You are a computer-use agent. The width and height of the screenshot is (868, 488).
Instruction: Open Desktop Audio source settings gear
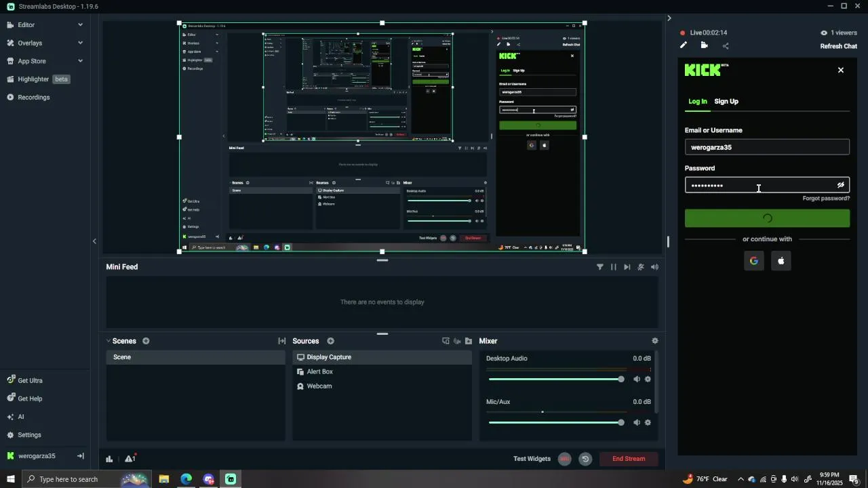(x=648, y=380)
